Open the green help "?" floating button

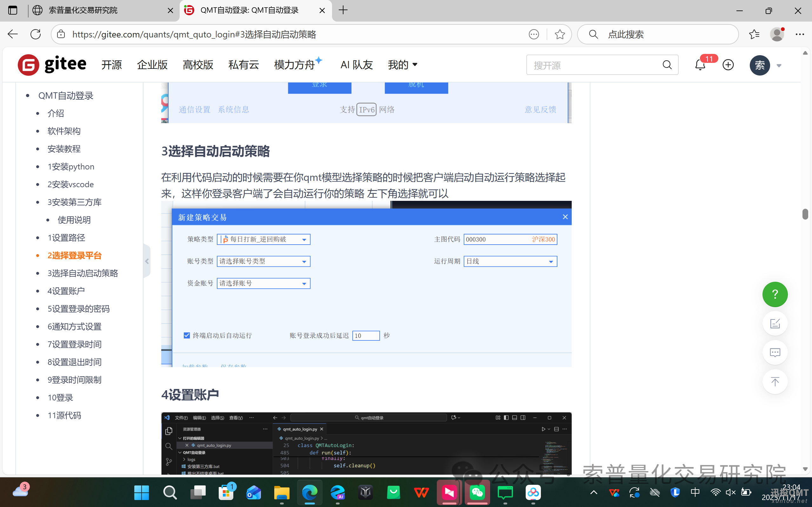(775, 294)
